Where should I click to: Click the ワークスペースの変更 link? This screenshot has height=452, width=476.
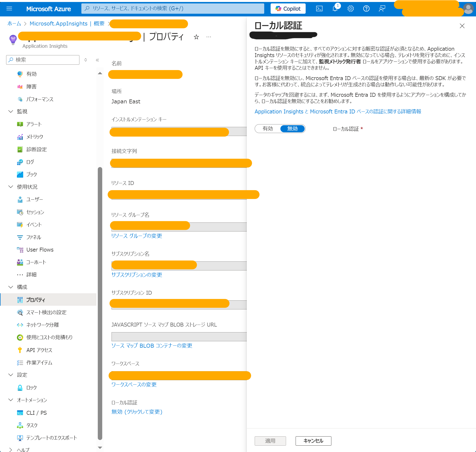[134, 384]
